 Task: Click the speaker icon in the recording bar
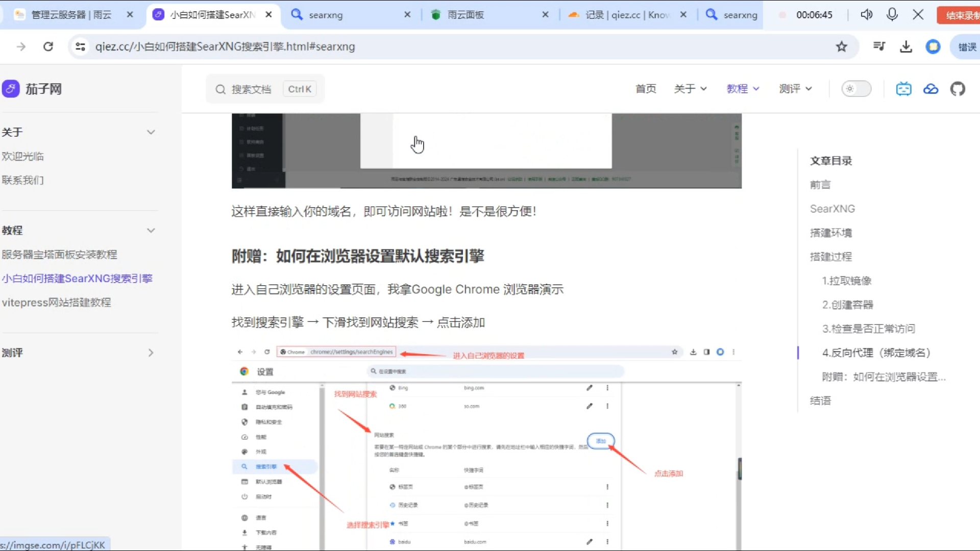[866, 14]
